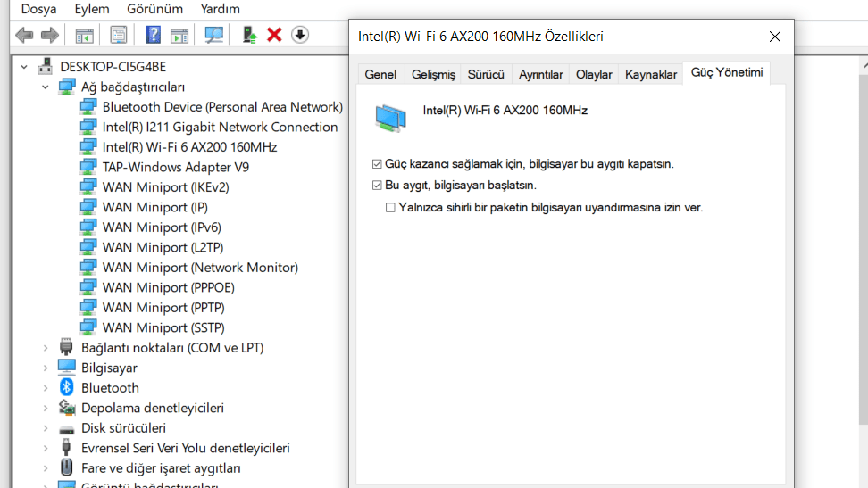Click the show/hide console tree icon

85,35
